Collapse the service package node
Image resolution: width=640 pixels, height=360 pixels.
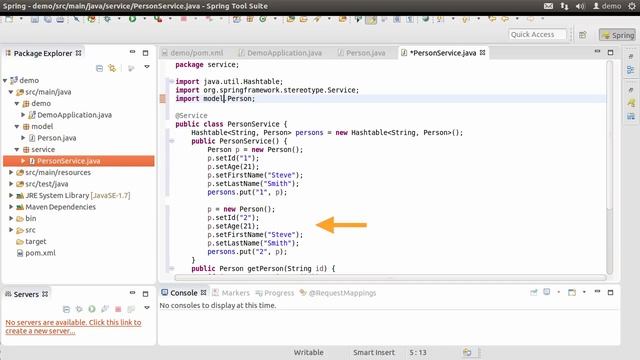17,149
